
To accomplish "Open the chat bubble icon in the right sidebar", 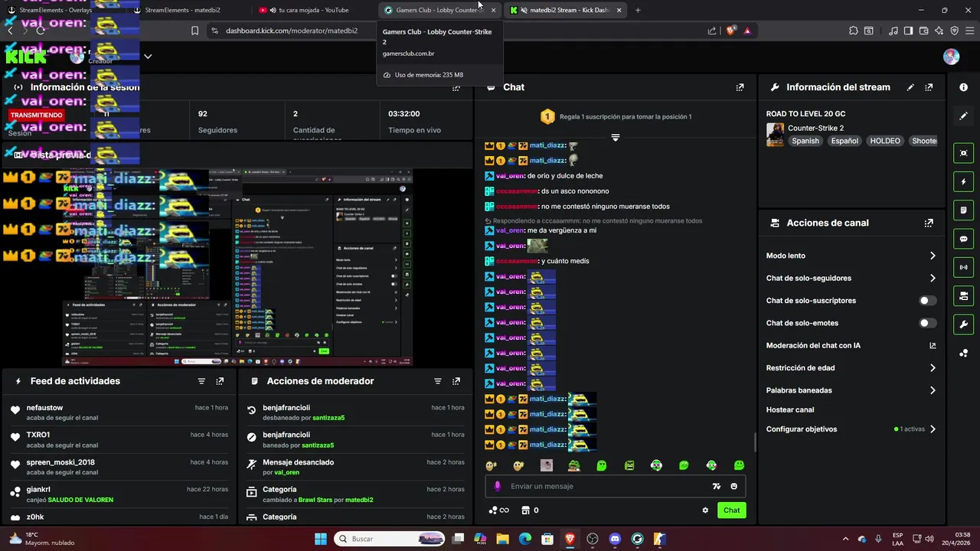I will (x=963, y=239).
